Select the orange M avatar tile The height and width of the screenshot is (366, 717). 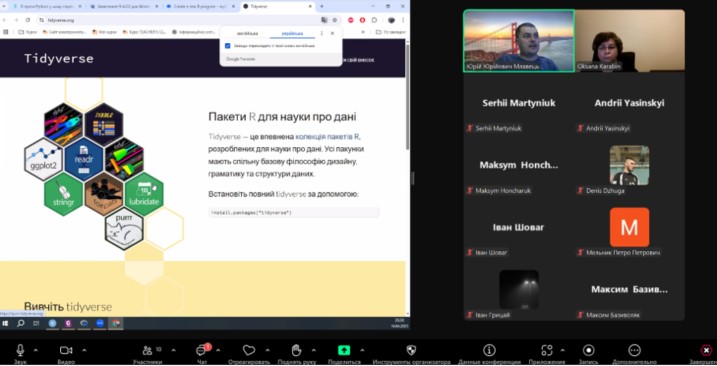coord(629,228)
